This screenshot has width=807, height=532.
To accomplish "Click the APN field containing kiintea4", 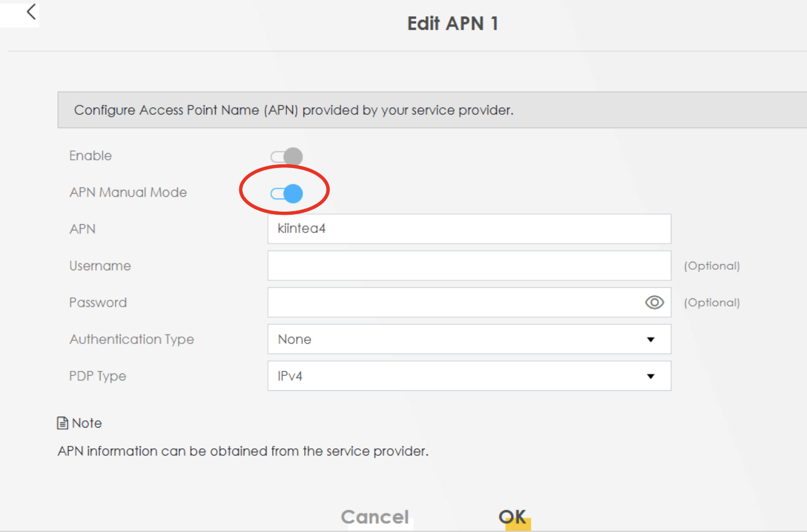I will coord(469,229).
